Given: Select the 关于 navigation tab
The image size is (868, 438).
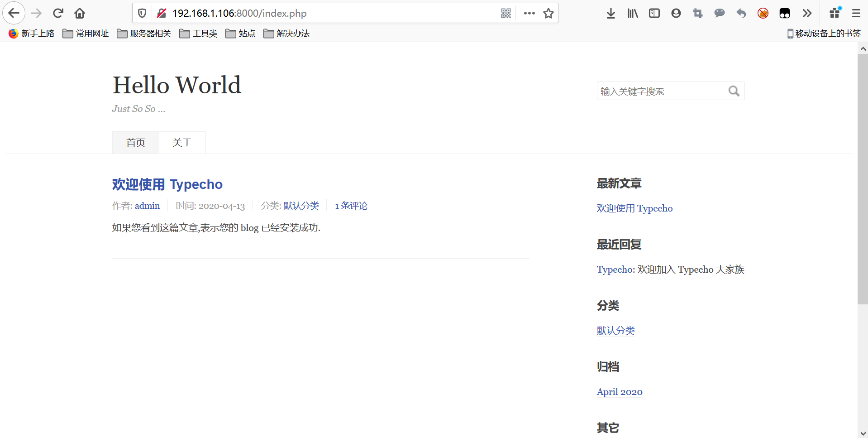Looking at the screenshot, I should 182,143.
